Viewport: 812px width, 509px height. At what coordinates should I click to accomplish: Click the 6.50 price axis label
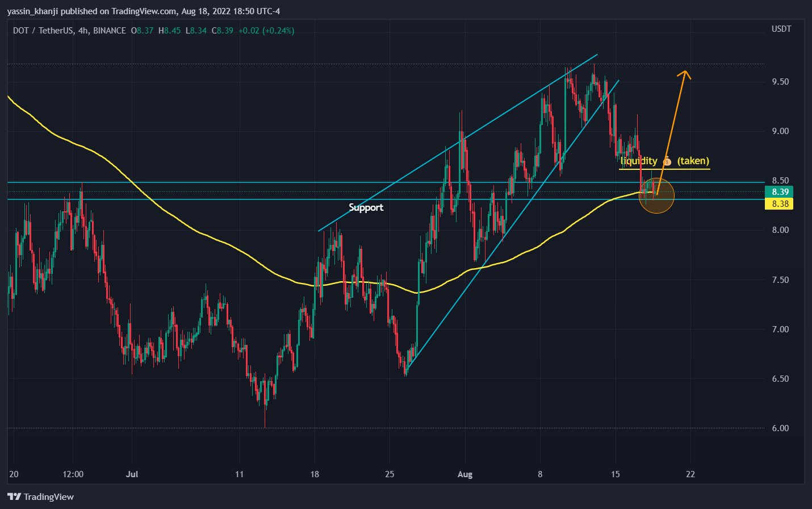point(780,379)
